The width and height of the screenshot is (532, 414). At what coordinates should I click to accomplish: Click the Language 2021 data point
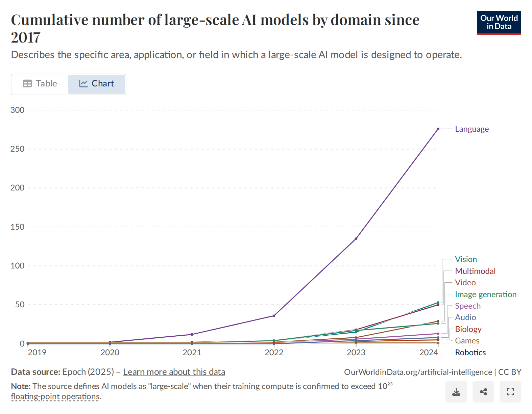(x=192, y=334)
